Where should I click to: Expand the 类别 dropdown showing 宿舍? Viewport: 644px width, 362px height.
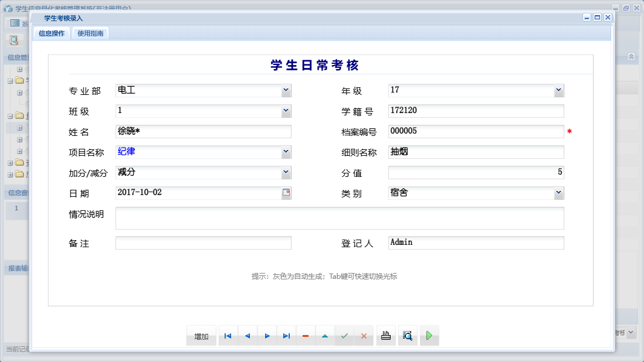559,193
